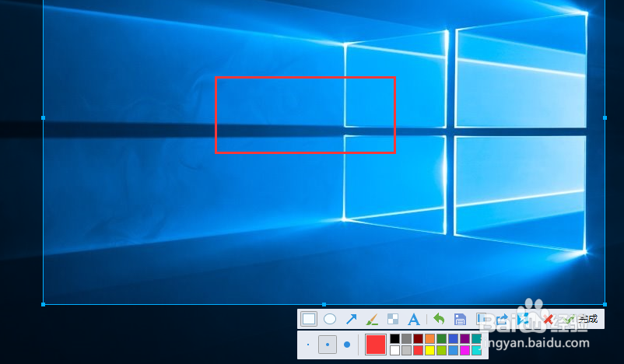Select the mosaic blur tool
624x364 pixels.
pyautogui.click(x=393, y=319)
